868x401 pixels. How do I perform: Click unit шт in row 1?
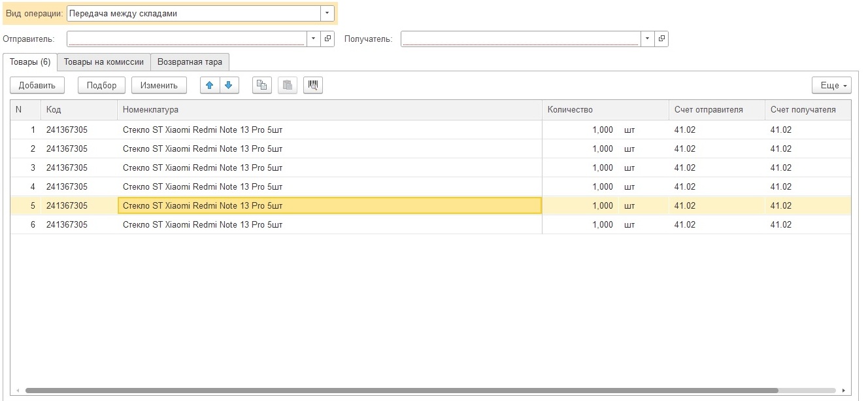point(629,130)
